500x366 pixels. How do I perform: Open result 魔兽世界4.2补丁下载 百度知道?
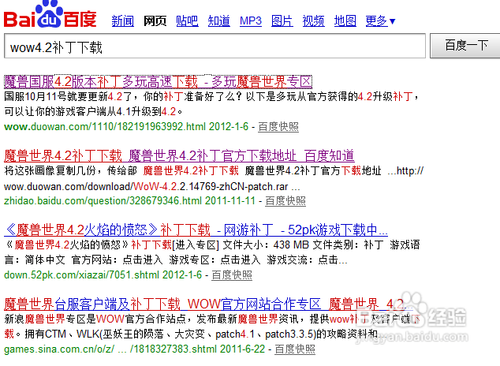pyautogui.click(x=179, y=156)
